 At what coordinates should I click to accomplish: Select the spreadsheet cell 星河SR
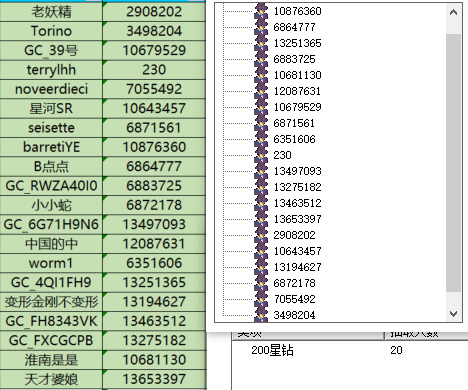(51, 108)
